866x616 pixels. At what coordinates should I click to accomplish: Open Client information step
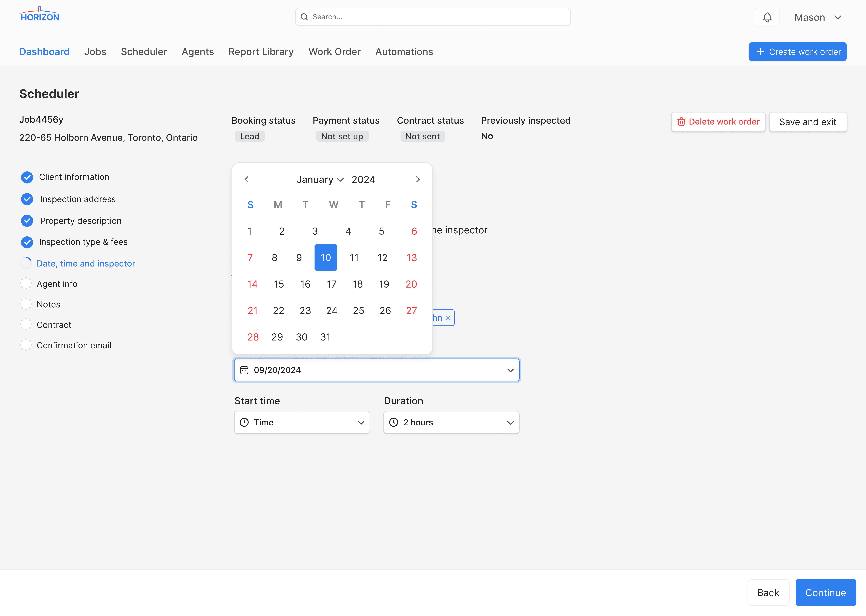click(x=74, y=177)
